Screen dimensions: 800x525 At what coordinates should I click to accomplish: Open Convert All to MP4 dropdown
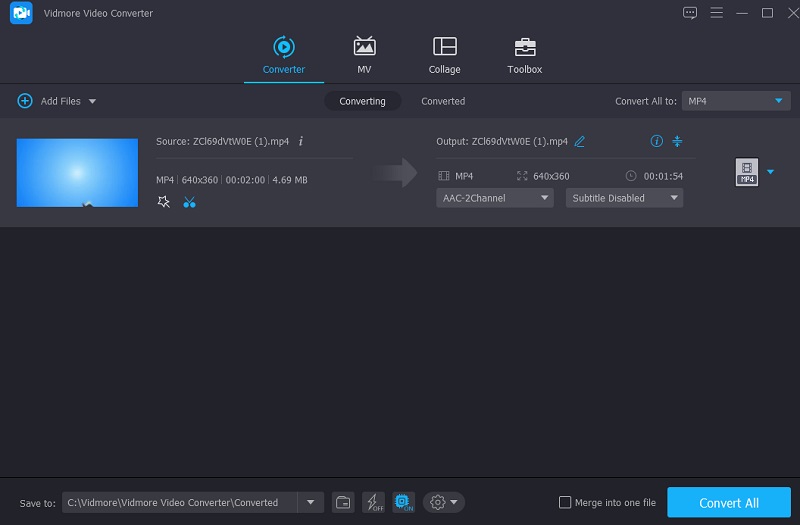pyautogui.click(x=736, y=101)
